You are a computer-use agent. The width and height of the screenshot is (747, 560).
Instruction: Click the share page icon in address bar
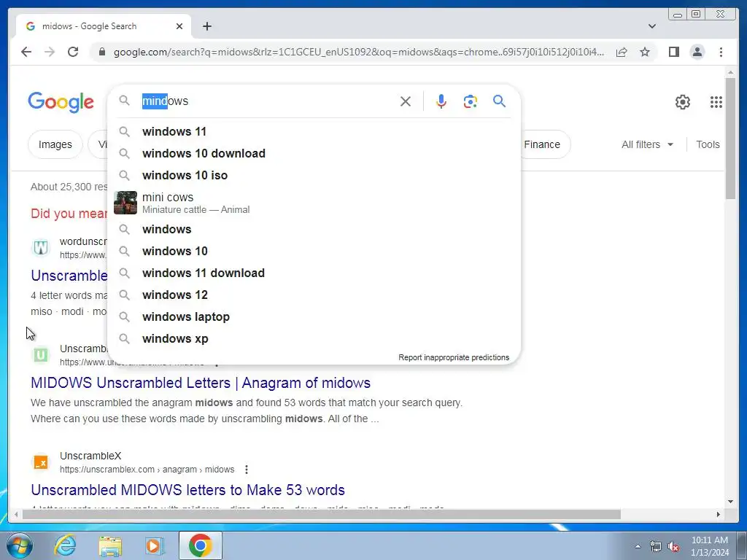point(622,52)
